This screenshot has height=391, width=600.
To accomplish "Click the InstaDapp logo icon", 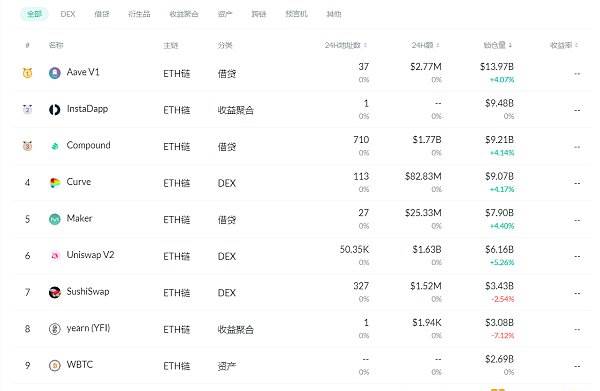I will click(x=55, y=109).
